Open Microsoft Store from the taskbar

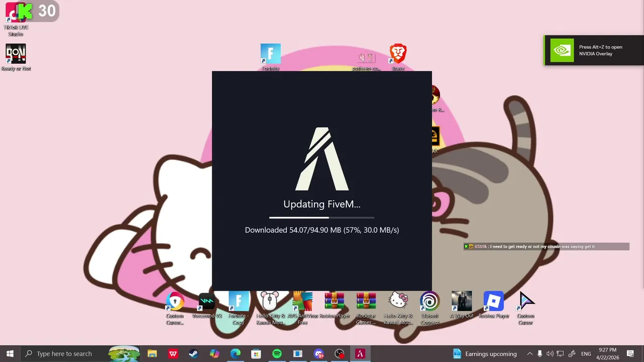[x=256, y=353]
